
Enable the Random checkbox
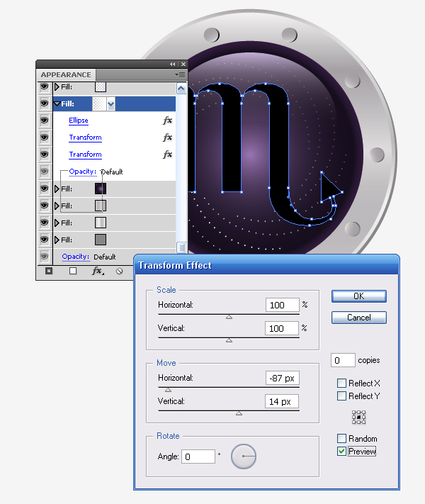[341, 438]
